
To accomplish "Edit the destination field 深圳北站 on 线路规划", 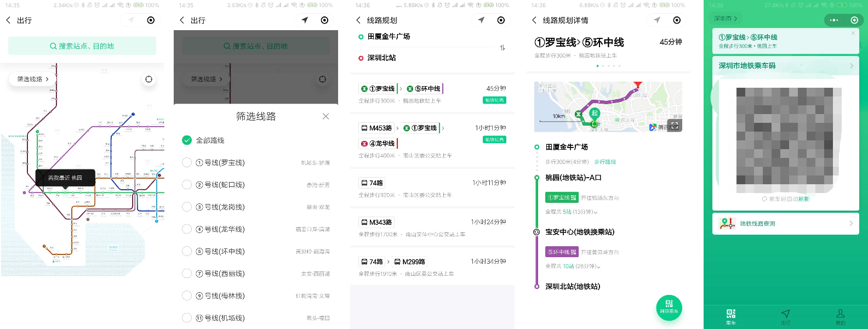I will click(381, 58).
